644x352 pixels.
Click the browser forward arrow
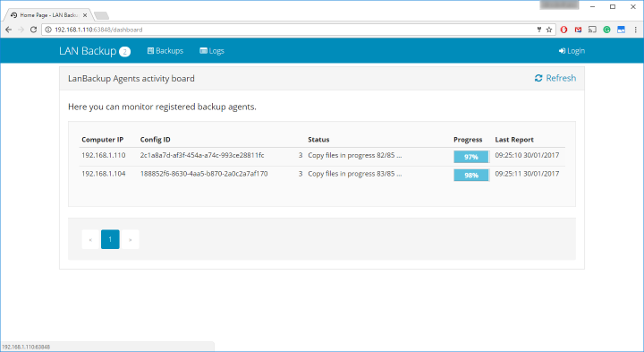pyautogui.click(x=21, y=30)
